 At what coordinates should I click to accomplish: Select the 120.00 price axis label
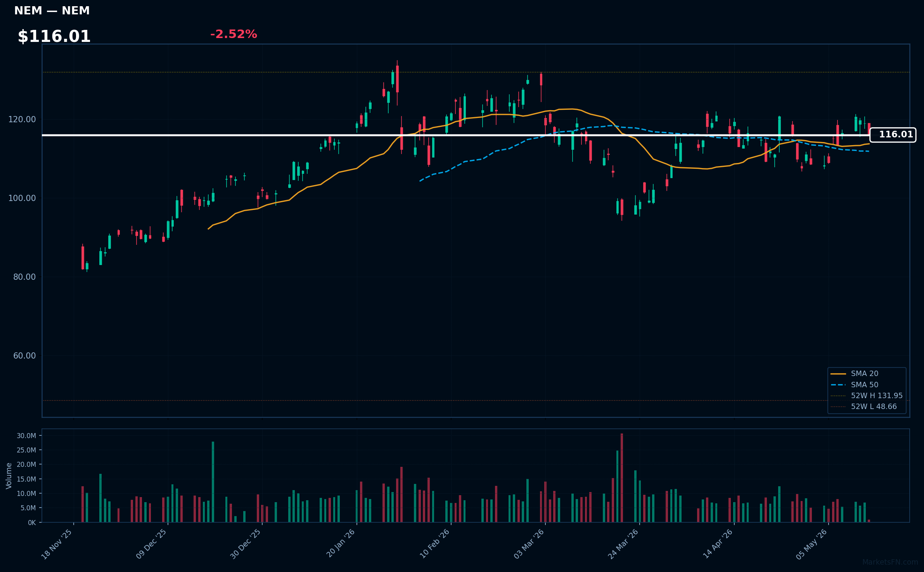click(x=22, y=120)
